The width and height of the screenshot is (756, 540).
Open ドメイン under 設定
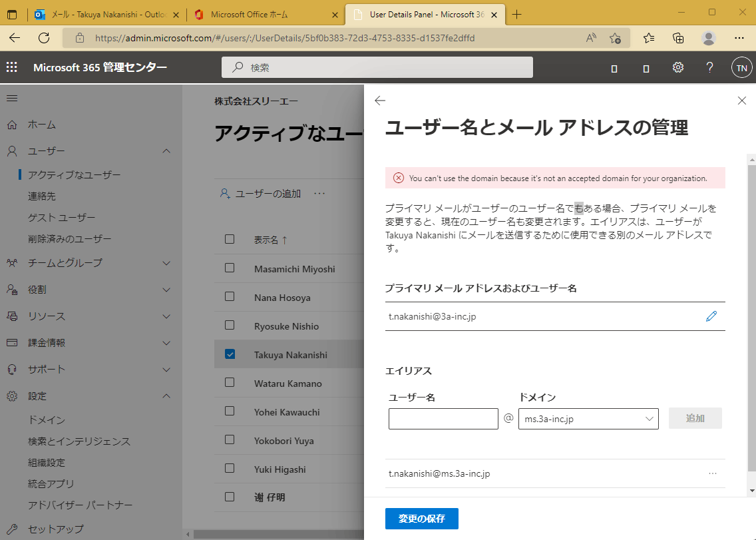point(47,420)
